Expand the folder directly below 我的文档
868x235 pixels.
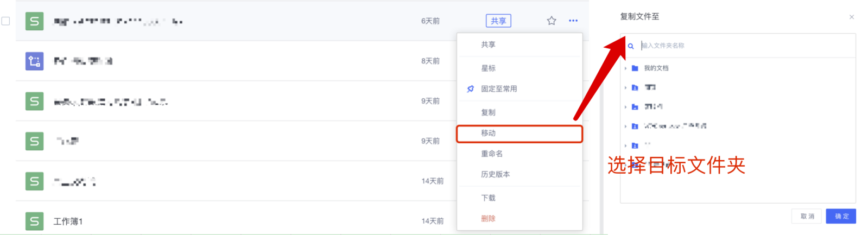(625, 87)
